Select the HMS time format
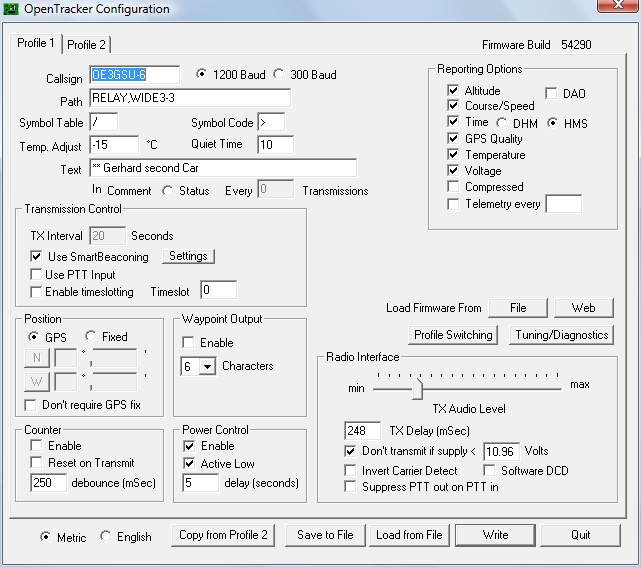This screenshot has height=567, width=641. [552, 123]
